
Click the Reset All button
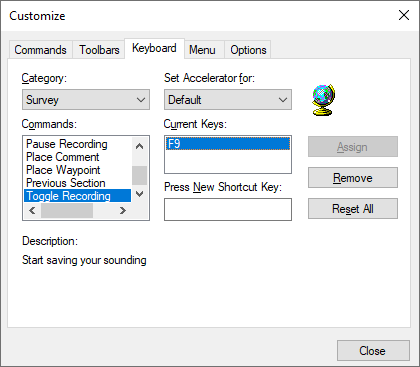point(353,209)
